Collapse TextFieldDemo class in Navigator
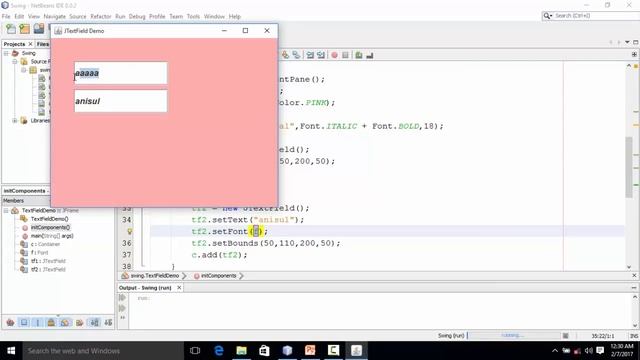The image size is (640, 360). pos(6,211)
